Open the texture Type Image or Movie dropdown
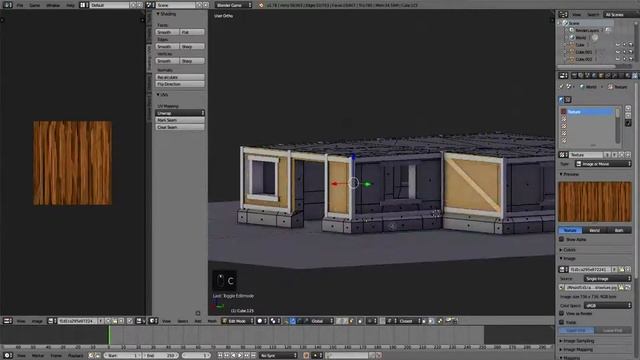The image size is (640, 360). (x=603, y=164)
